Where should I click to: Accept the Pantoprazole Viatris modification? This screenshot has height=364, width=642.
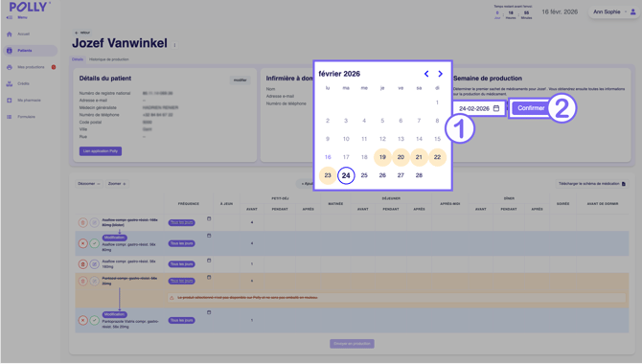pyautogui.click(x=94, y=320)
